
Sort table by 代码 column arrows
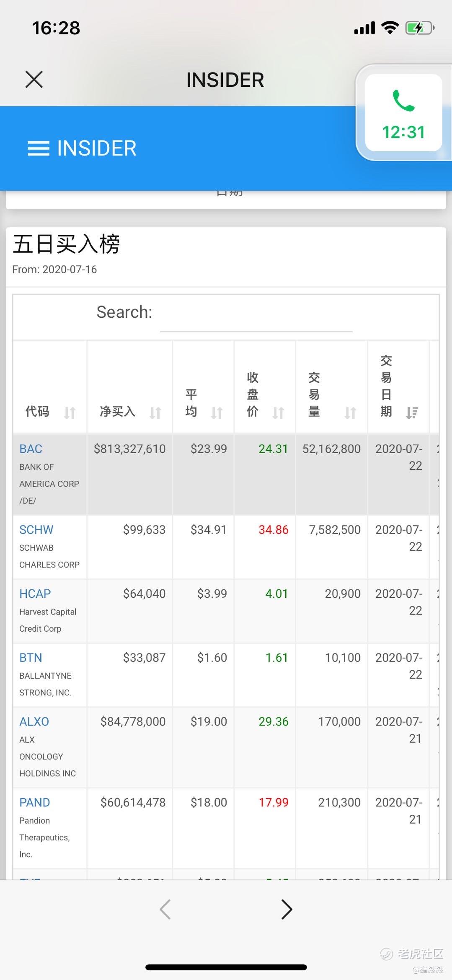point(70,413)
